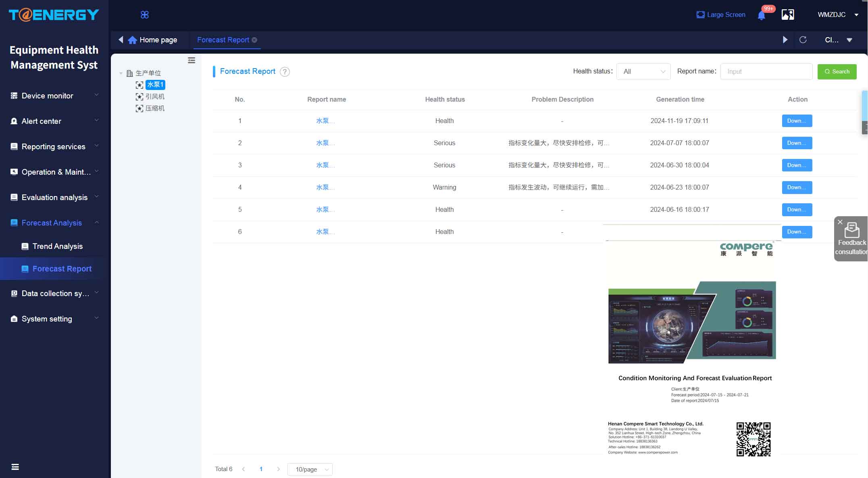
Task: Download the 2024-06-30 report
Action: click(797, 165)
